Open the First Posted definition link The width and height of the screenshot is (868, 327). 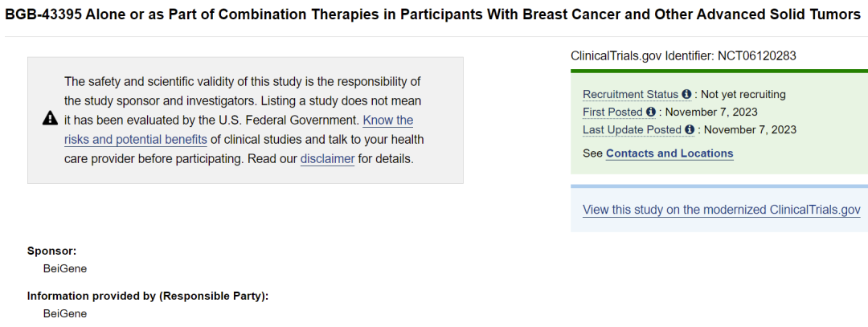click(612, 112)
